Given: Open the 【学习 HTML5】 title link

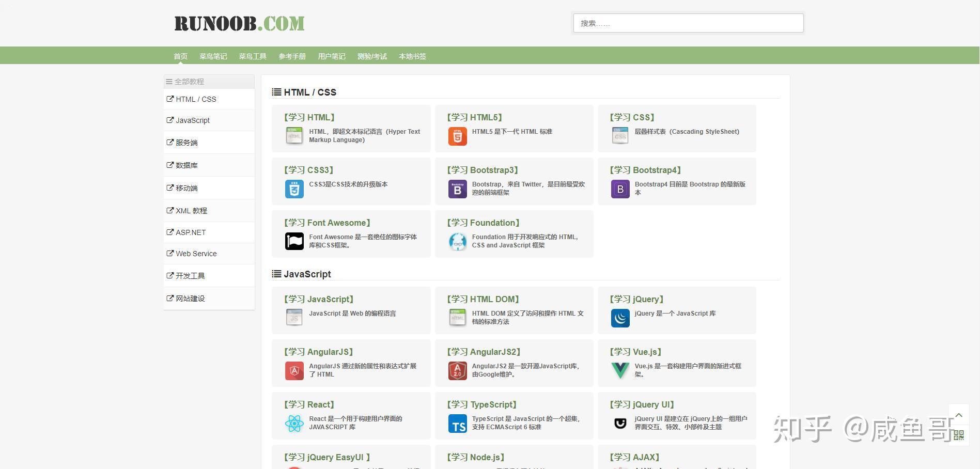Looking at the screenshot, I should (475, 117).
